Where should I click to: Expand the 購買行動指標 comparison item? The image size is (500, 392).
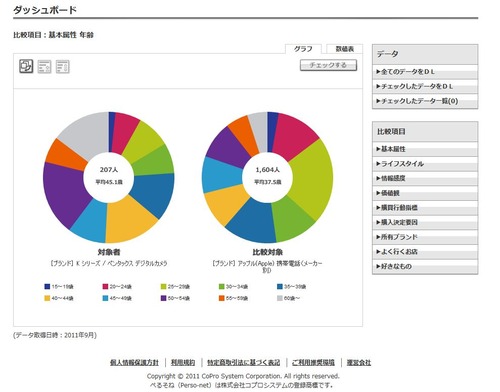click(x=425, y=208)
